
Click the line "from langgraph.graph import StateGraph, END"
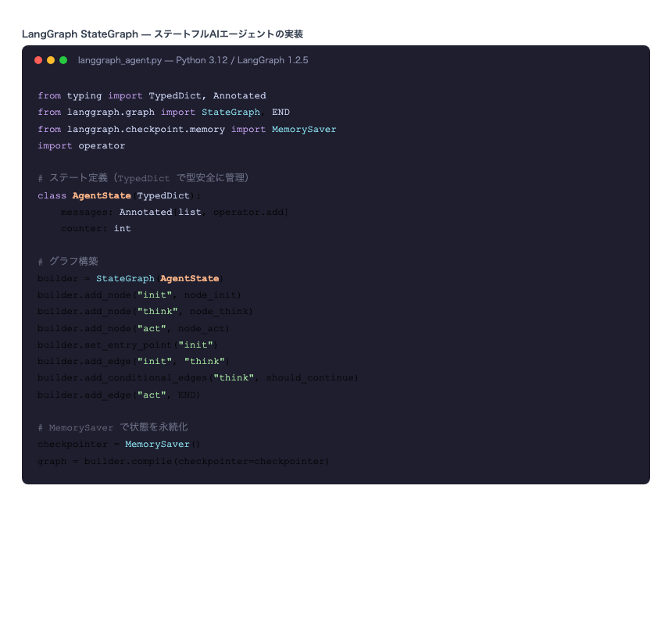pyautogui.click(x=164, y=112)
